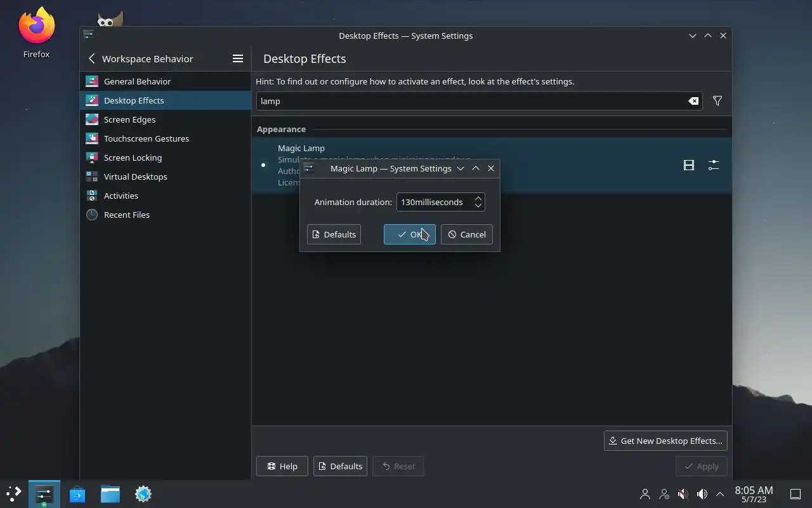
Task: Open Activities settings
Action: pyautogui.click(x=166, y=196)
